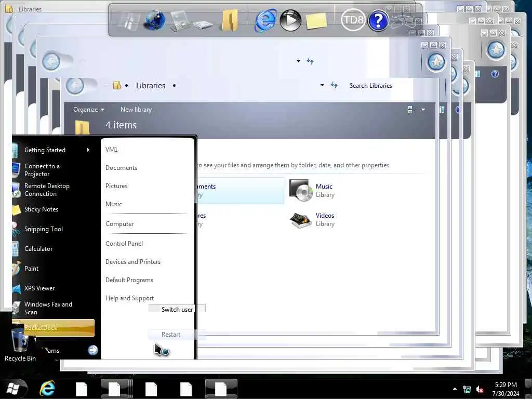Change view with the view icon in toolbar
This screenshot has height=399, width=532.
410,110
